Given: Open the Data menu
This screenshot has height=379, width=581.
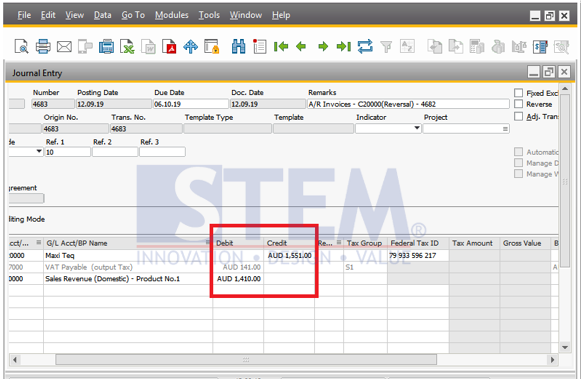Looking at the screenshot, I should 102,15.
